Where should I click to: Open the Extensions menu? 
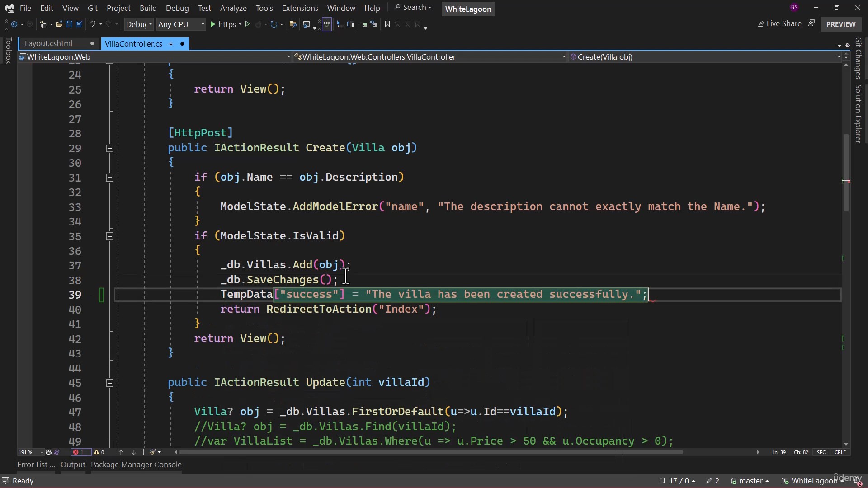coord(300,8)
